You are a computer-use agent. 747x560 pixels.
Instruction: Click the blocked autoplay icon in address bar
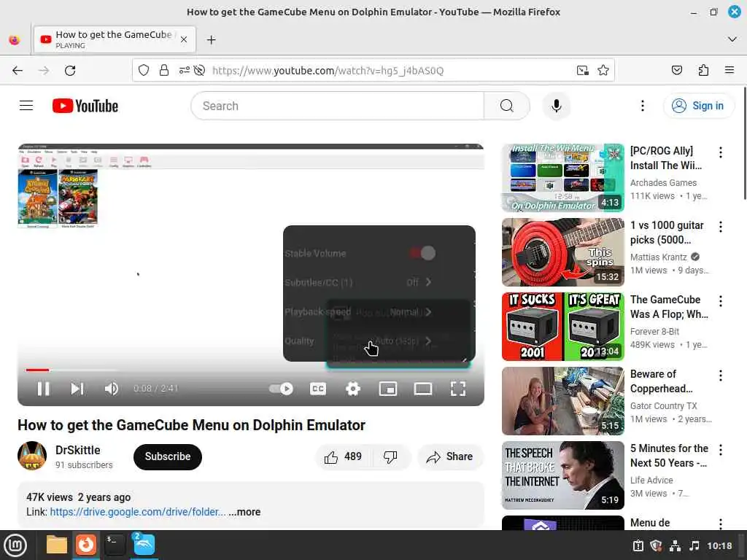click(x=200, y=71)
